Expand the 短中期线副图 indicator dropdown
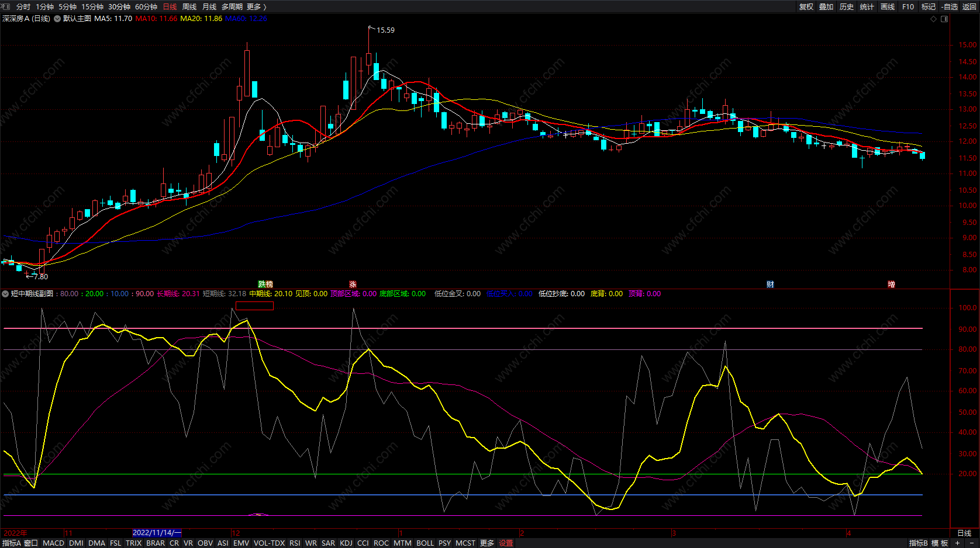Viewport: 980px width, 548px height. pos(6,294)
